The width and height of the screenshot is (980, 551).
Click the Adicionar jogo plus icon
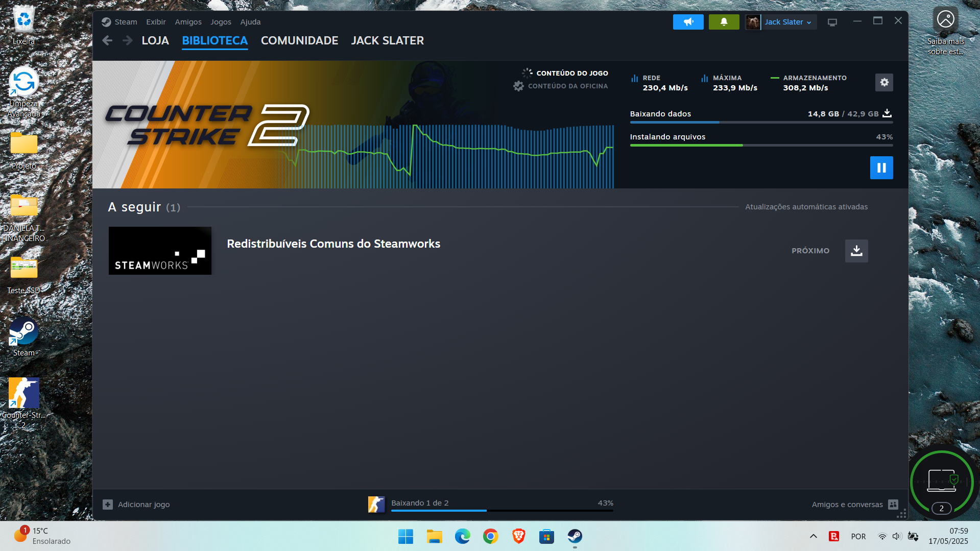[x=107, y=505]
